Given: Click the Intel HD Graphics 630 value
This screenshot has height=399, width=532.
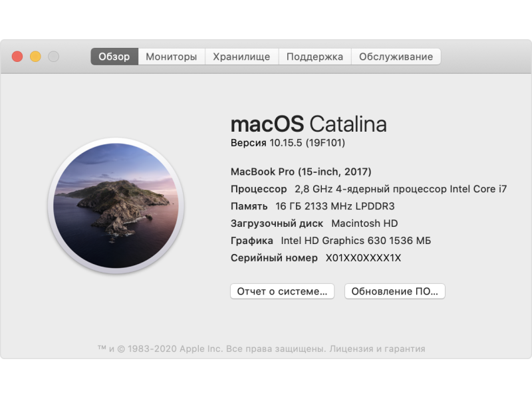Looking at the screenshot, I should tap(356, 241).
